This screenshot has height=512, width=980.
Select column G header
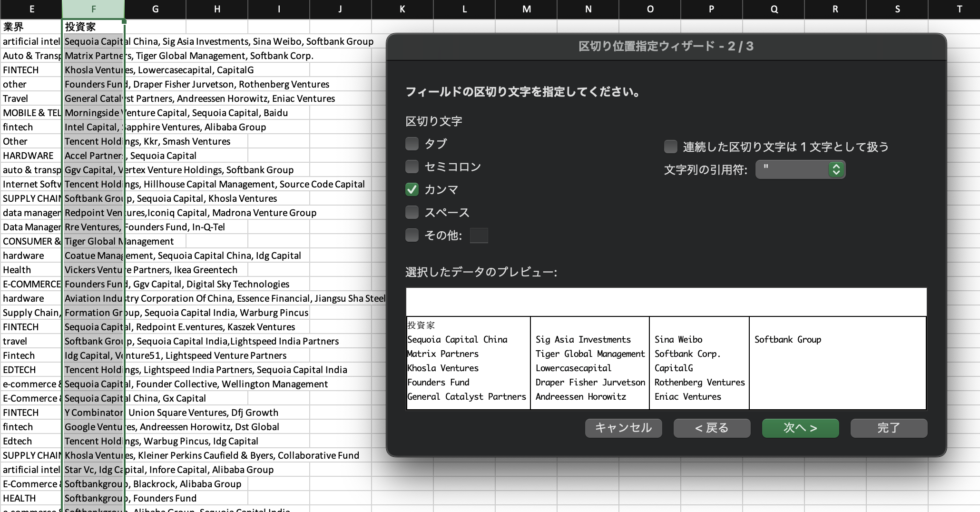pyautogui.click(x=155, y=9)
